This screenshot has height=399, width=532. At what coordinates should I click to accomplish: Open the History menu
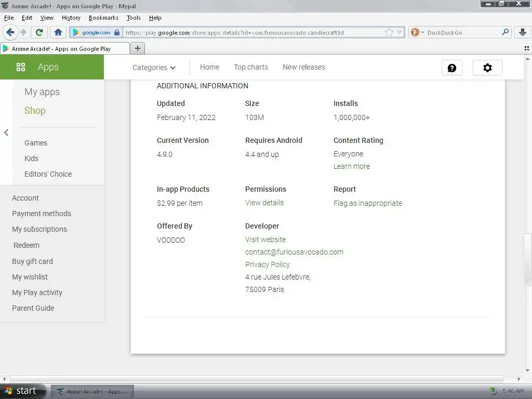coord(71,18)
